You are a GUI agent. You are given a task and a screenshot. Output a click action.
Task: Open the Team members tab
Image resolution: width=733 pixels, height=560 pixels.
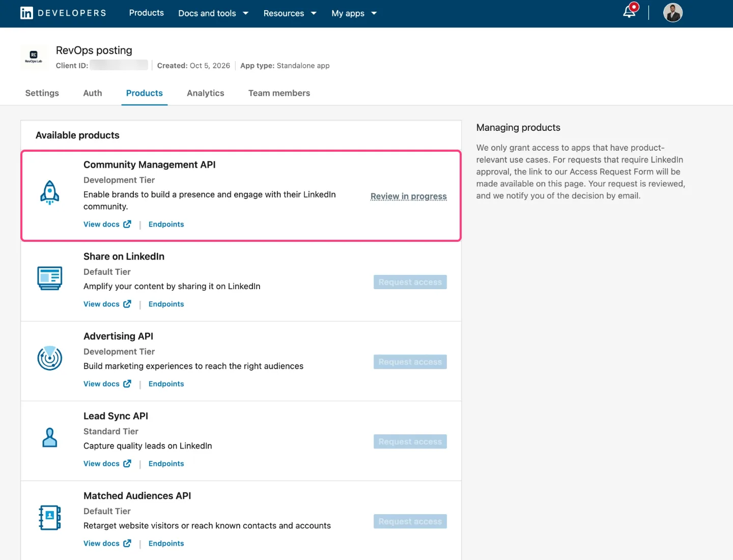tap(279, 93)
